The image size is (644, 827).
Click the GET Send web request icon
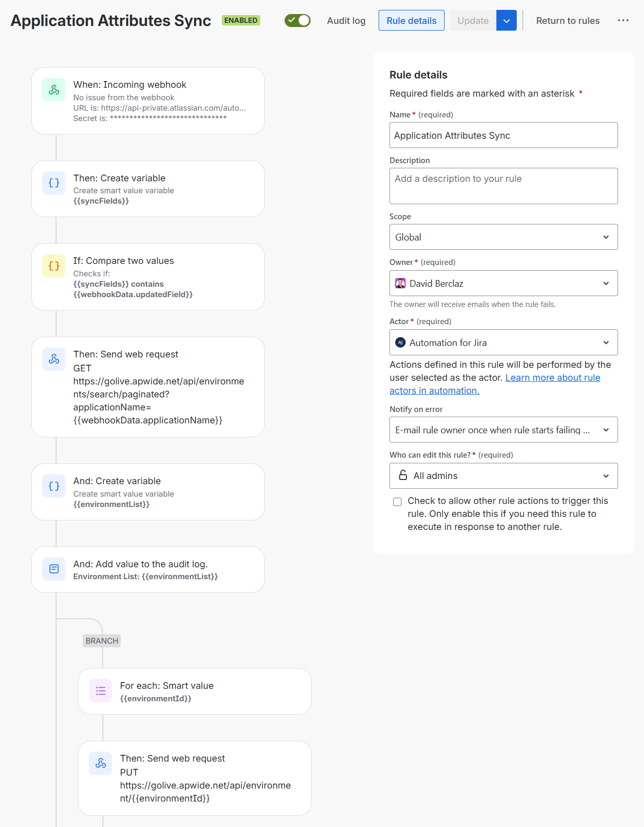54,359
